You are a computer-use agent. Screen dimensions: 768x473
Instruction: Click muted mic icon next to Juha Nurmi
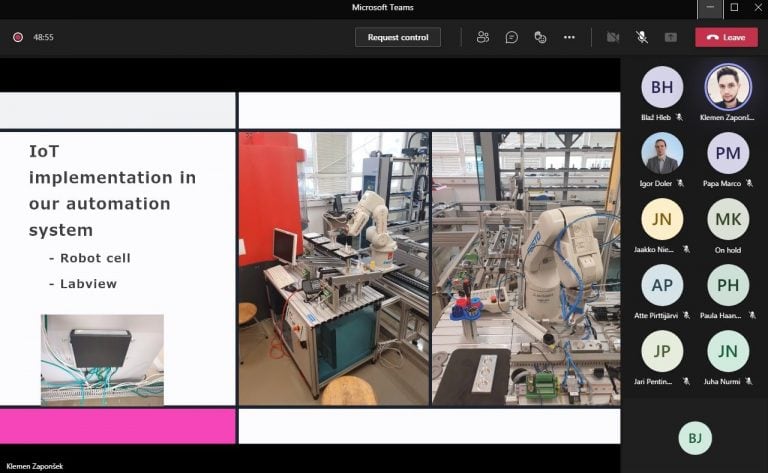(x=749, y=381)
